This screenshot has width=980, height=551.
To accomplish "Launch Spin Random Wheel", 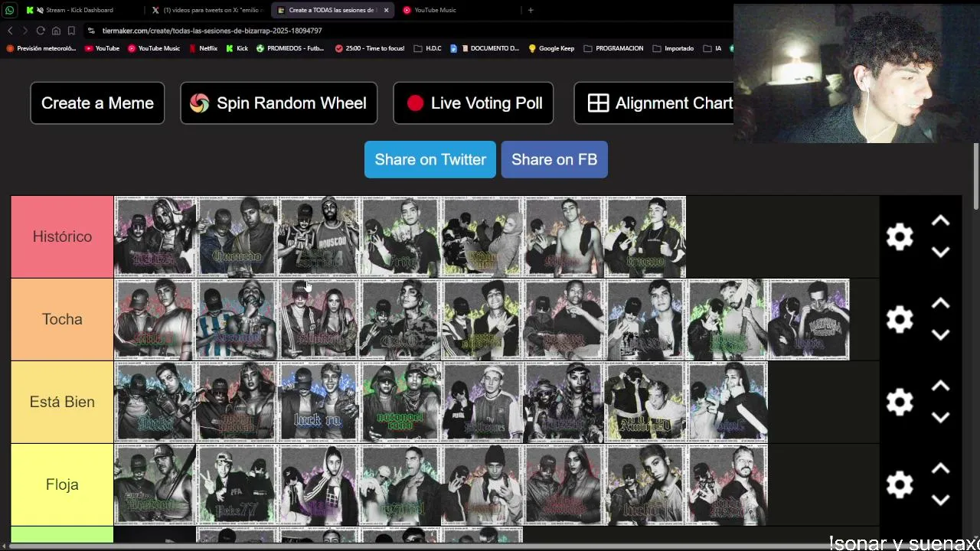I will click(x=279, y=103).
